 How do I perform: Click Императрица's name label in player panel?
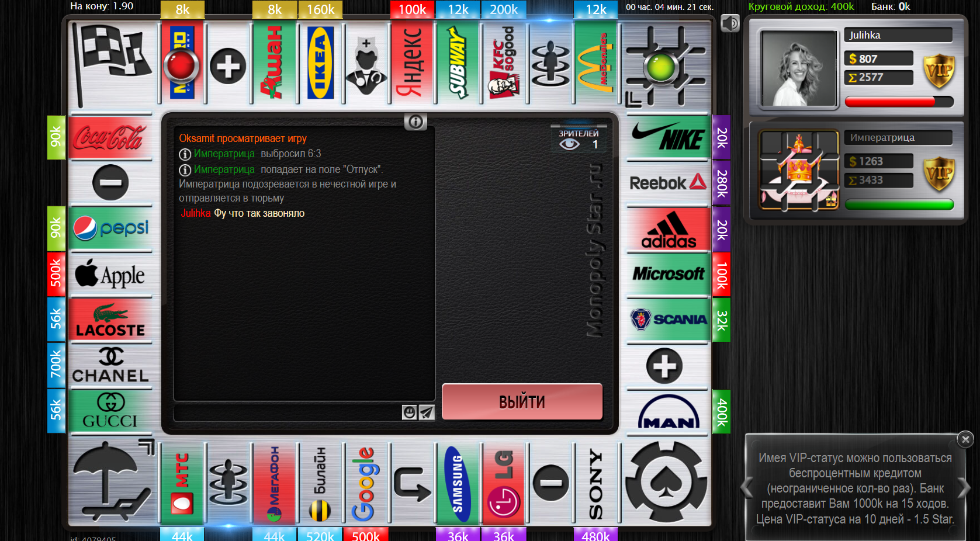898,137
